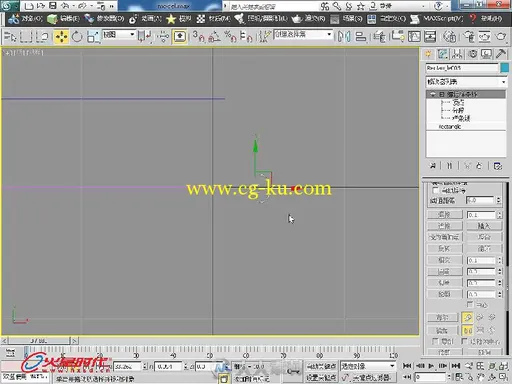Open a file via the title bar folder icon
Screen dimensions: 512x384
pyautogui.click(x=41, y=6)
